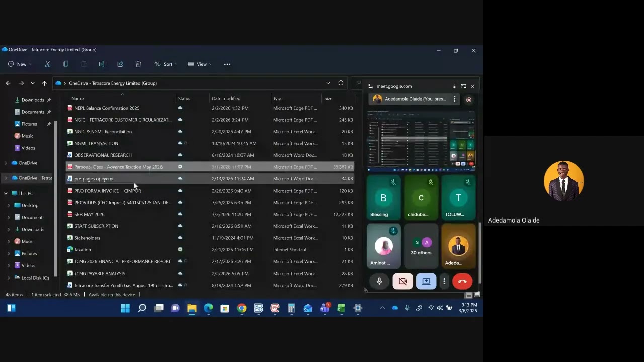Show hidden system tray icons
This screenshot has height=362, width=644.
coord(382,308)
